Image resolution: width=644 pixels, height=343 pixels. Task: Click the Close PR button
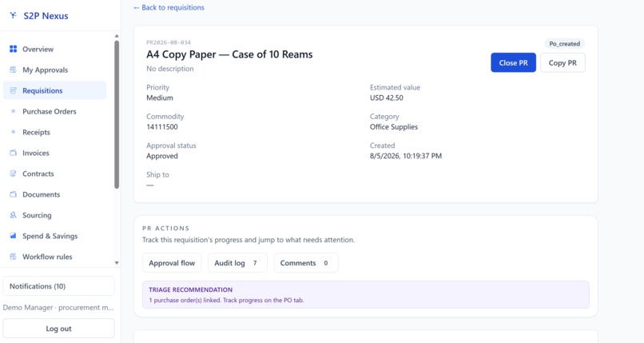click(x=513, y=62)
